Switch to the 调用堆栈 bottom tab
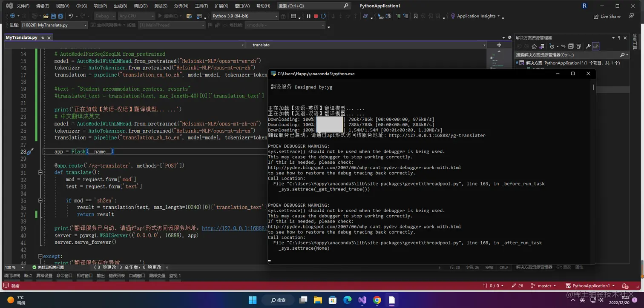Viewport: 644px width, 308px height. pos(12,276)
